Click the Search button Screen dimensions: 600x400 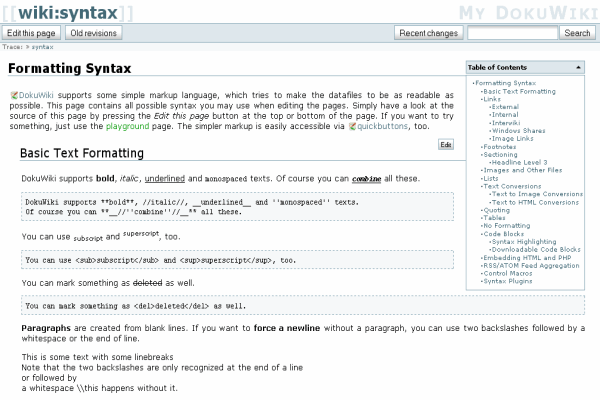tap(577, 33)
